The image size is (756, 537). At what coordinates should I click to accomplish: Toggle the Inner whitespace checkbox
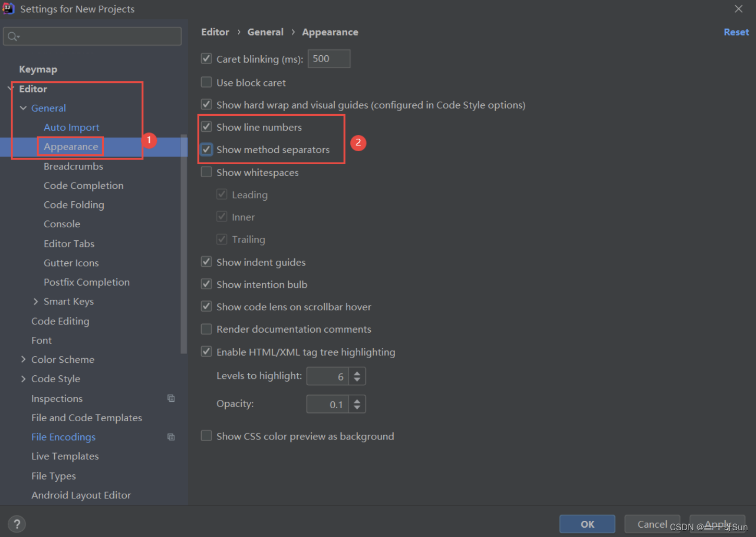(x=222, y=216)
